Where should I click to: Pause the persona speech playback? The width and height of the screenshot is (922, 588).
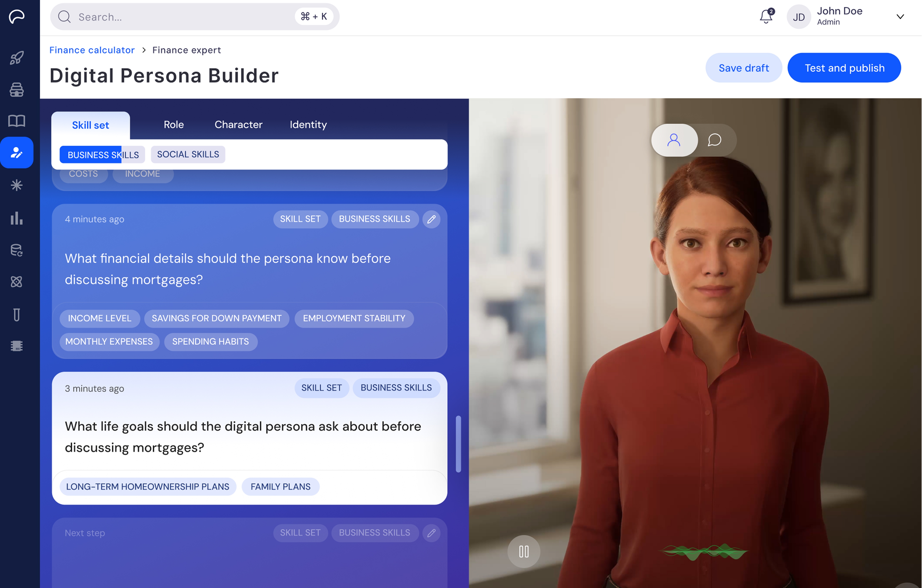pyautogui.click(x=524, y=551)
